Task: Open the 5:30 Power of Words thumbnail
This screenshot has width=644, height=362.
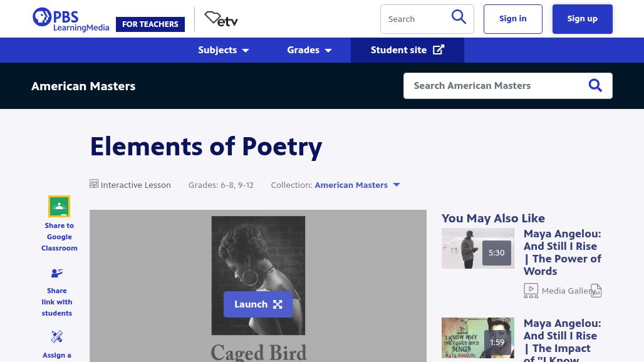Action: tap(477, 248)
